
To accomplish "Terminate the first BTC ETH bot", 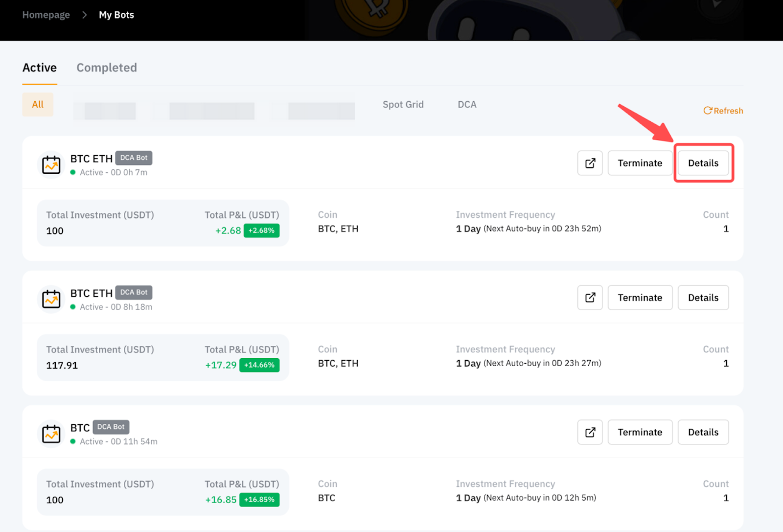I will pos(640,163).
